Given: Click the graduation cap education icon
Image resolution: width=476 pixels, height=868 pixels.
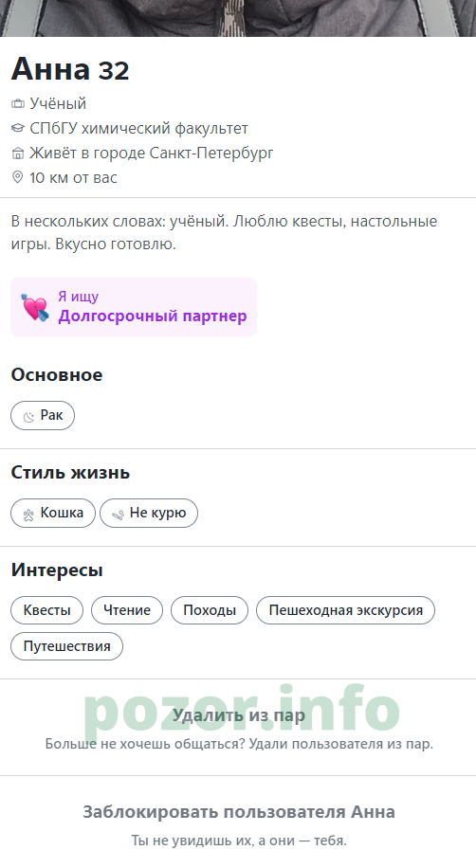Looking at the screenshot, I should tap(18, 129).
